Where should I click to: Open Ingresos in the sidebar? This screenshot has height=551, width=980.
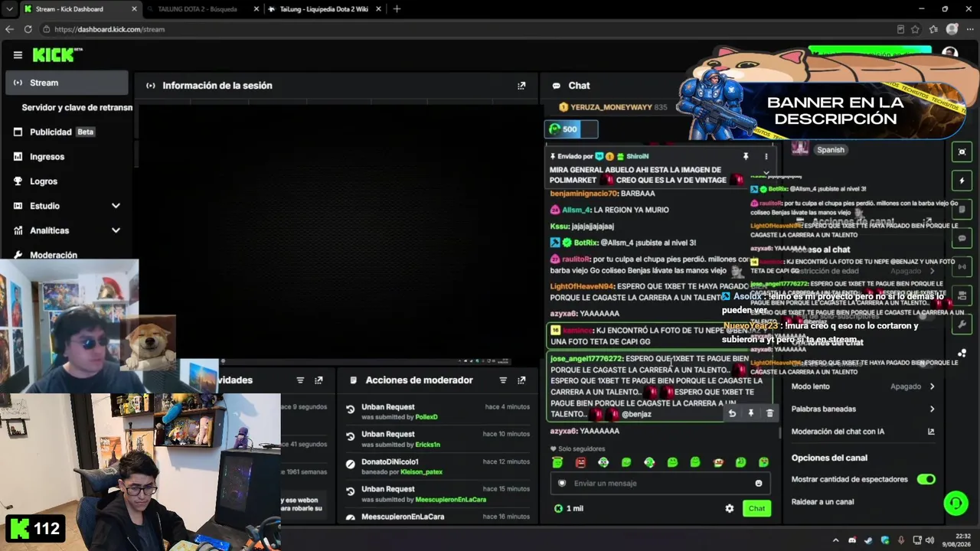coord(67,156)
